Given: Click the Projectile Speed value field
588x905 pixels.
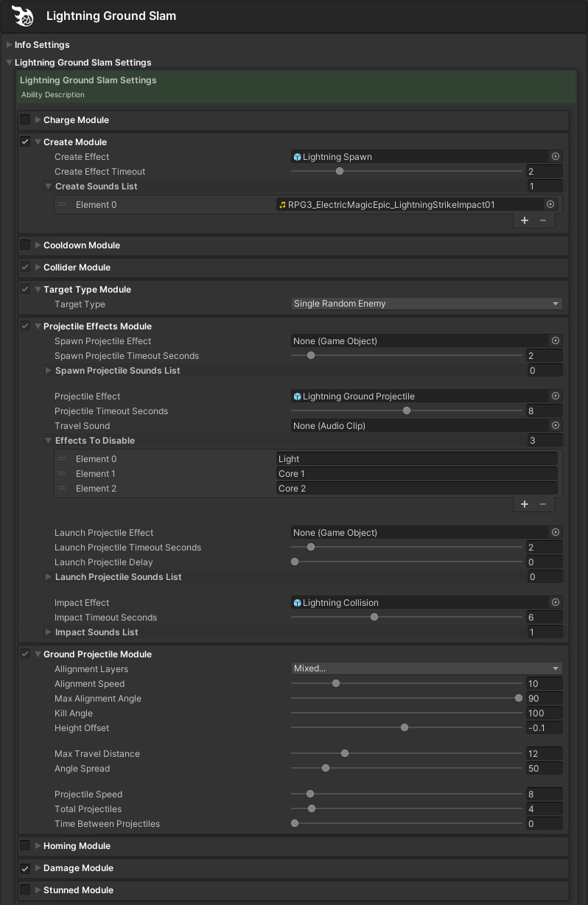Looking at the screenshot, I should click(x=544, y=794).
